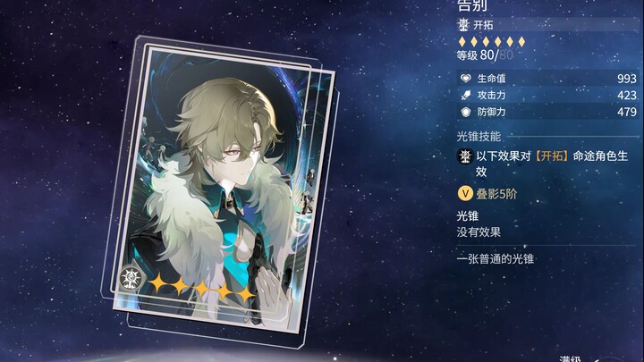
Task: Click the path emblem on the card corner
Action: pos(131,278)
